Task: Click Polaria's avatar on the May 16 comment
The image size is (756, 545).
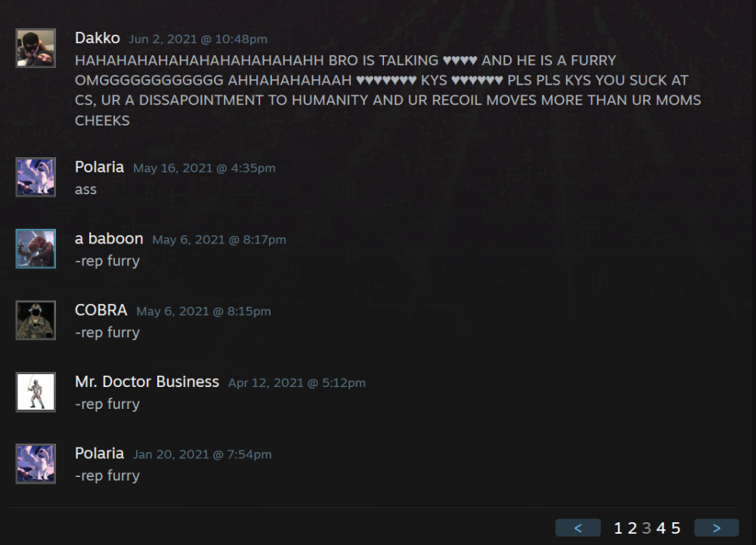Action: (36, 177)
